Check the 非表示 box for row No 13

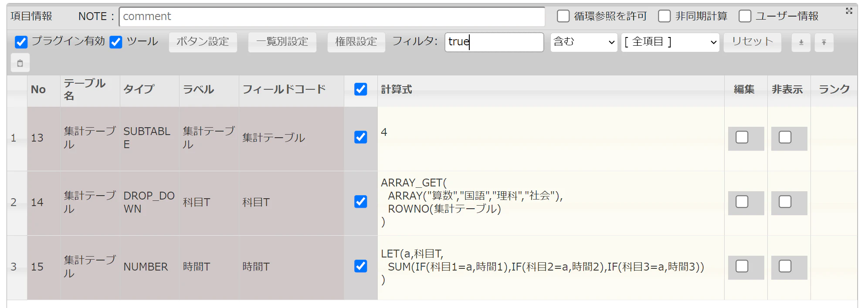[x=785, y=137]
